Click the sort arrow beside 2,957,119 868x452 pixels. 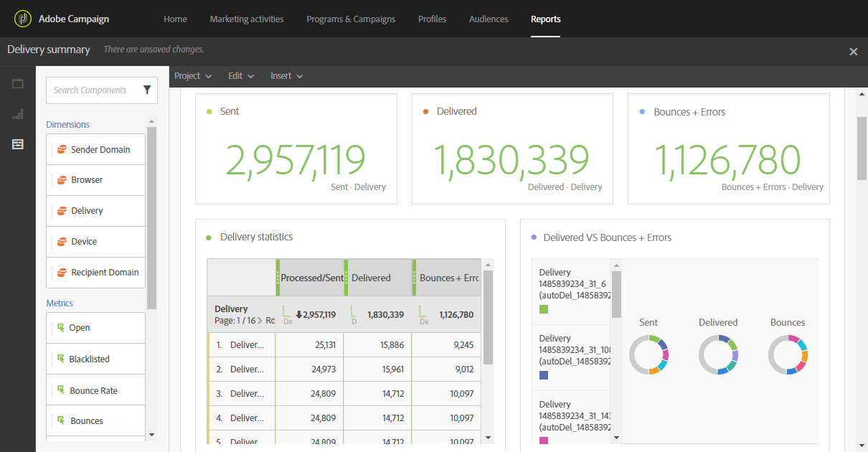pos(298,315)
